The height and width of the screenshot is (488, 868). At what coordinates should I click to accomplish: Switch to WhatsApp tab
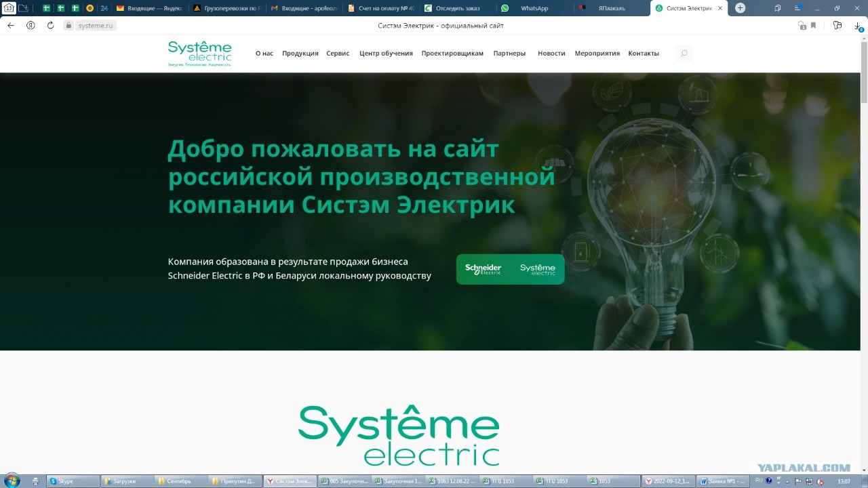pos(534,8)
